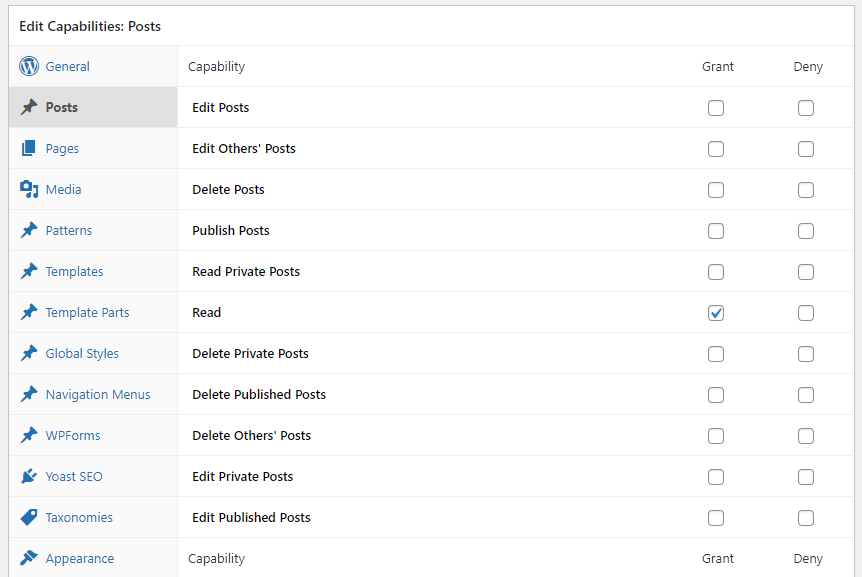Click the Appearance brush icon
The width and height of the screenshot is (862, 577).
tap(29, 558)
